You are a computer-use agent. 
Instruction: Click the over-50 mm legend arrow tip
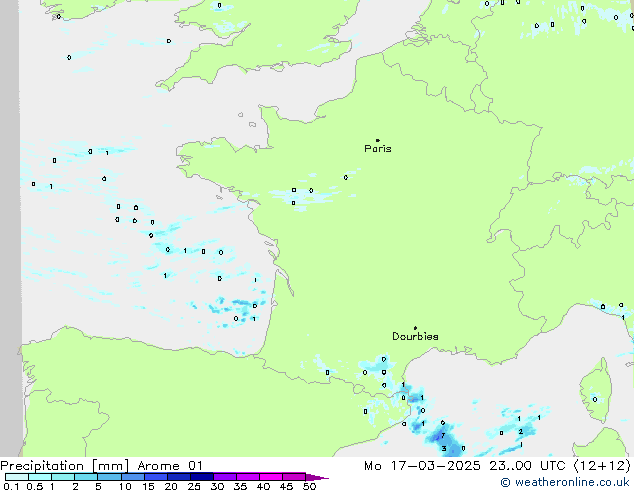click(317, 477)
